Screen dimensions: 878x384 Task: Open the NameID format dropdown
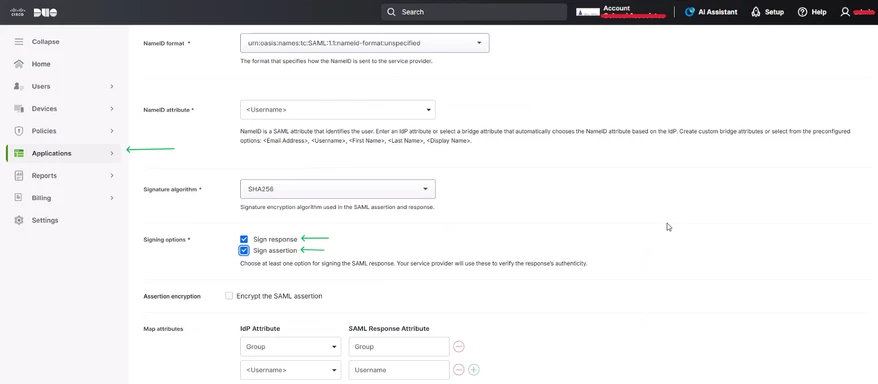[x=365, y=43]
